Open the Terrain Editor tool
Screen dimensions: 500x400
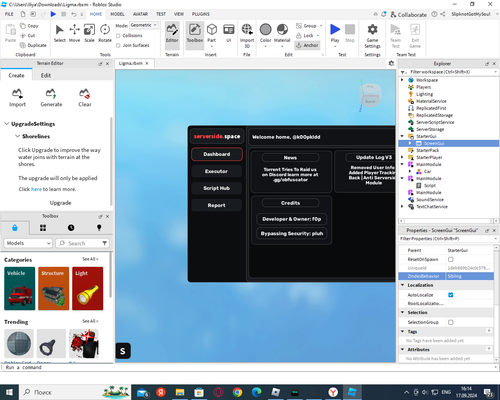[172, 33]
